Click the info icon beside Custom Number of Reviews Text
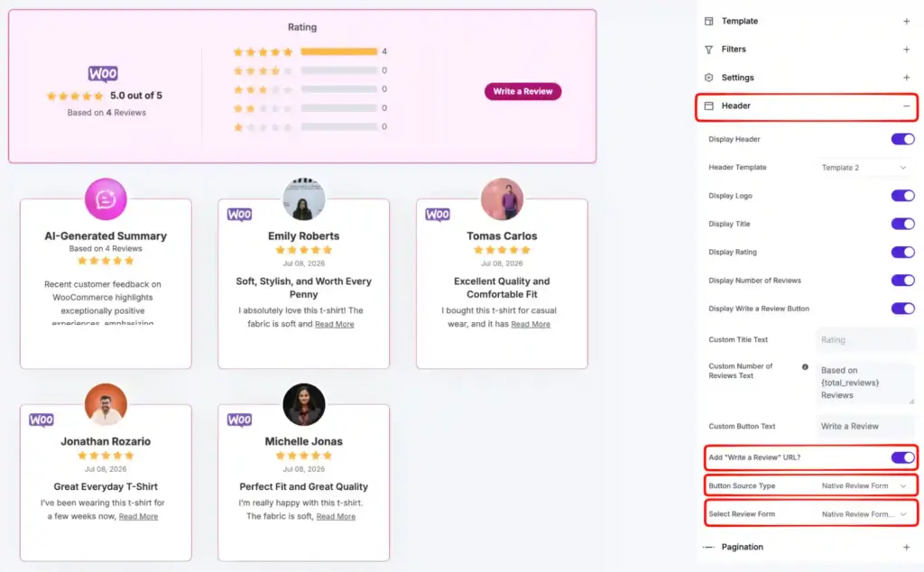 click(805, 367)
